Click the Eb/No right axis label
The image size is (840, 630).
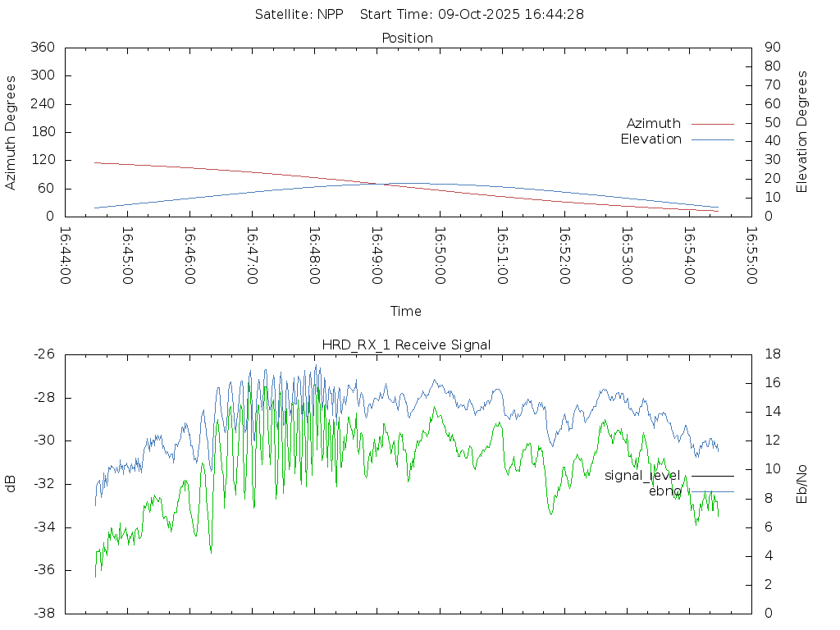click(802, 484)
